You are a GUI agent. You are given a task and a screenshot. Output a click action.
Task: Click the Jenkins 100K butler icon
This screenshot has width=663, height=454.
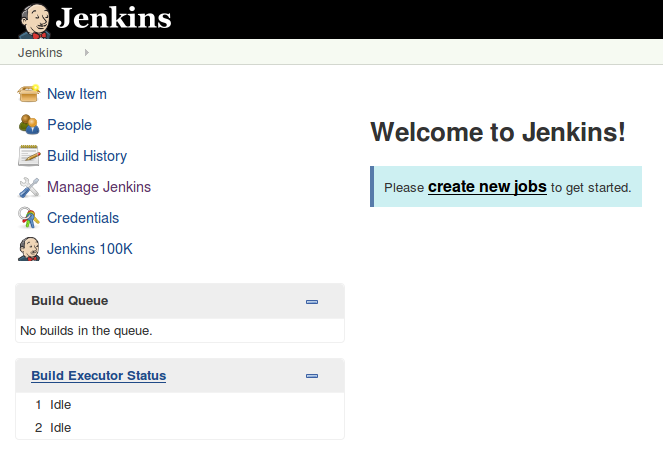pyautogui.click(x=29, y=249)
